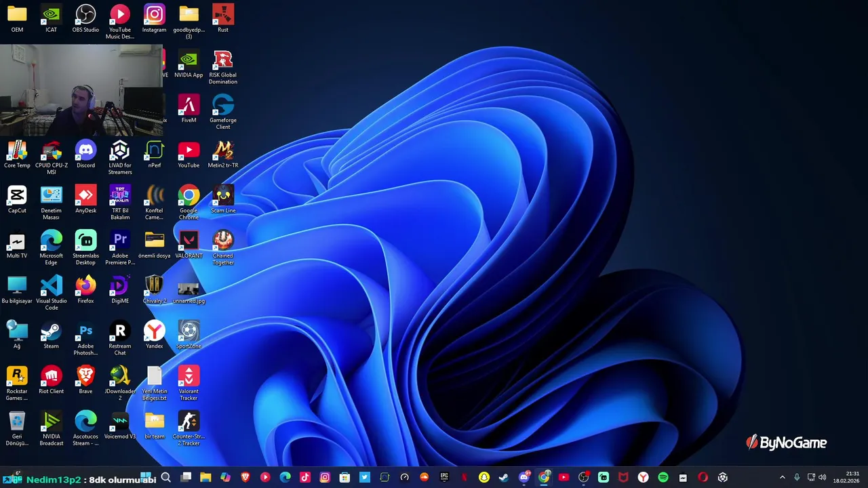Open Adobe Premiere Pro desktop shortcut

[120, 248]
